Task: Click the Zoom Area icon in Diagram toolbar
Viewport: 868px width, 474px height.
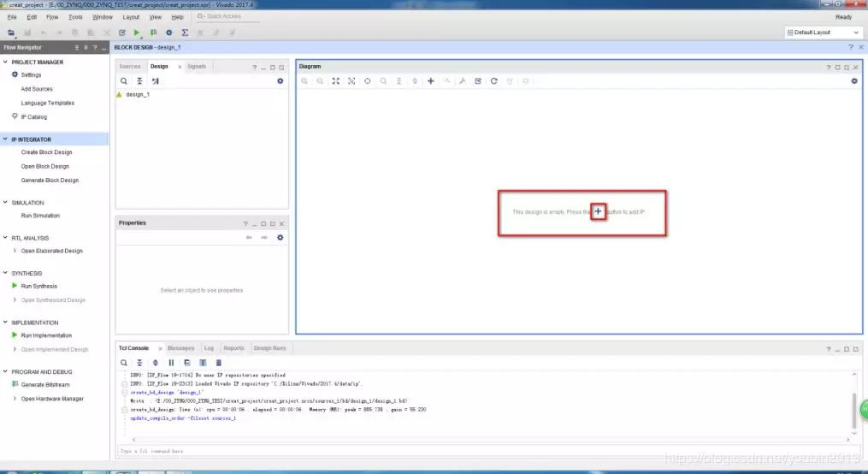Action: (x=351, y=80)
